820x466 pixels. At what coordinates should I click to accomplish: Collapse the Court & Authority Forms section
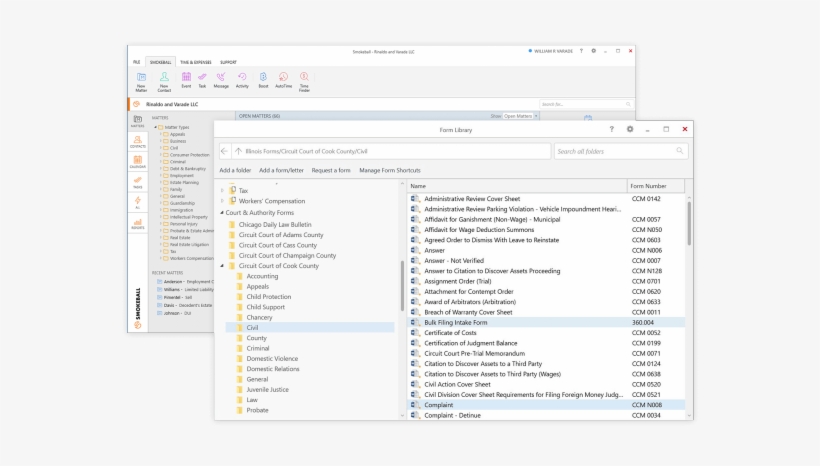(x=221, y=213)
